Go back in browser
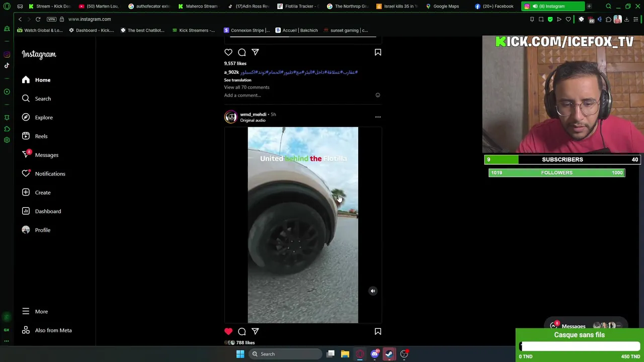This screenshot has width=644, height=362. pyautogui.click(x=20, y=19)
